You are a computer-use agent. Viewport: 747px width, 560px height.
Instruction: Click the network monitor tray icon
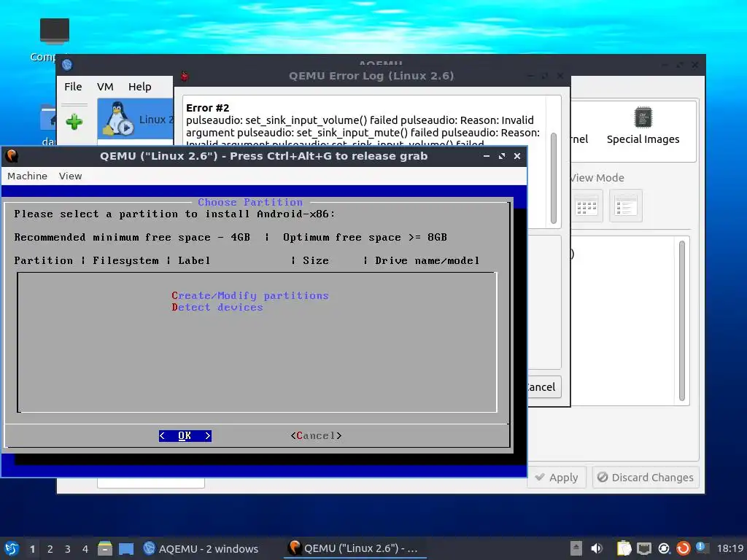click(x=644, y=548)
